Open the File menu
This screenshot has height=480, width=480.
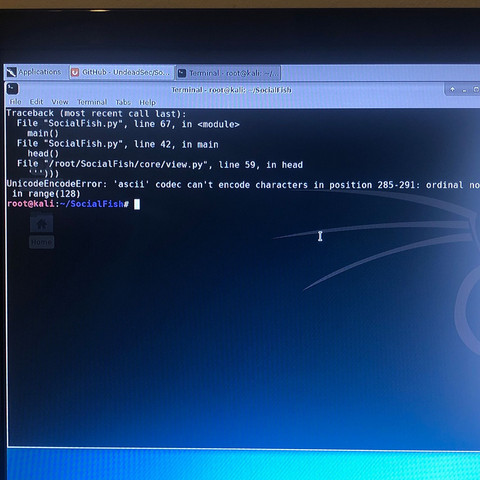point(15,102)
